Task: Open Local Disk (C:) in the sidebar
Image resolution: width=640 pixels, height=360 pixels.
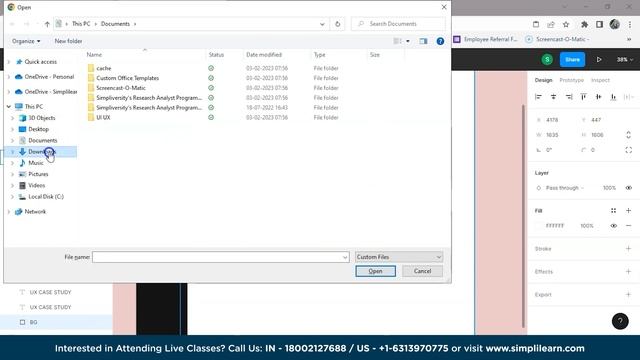Action: coord(46,197)
